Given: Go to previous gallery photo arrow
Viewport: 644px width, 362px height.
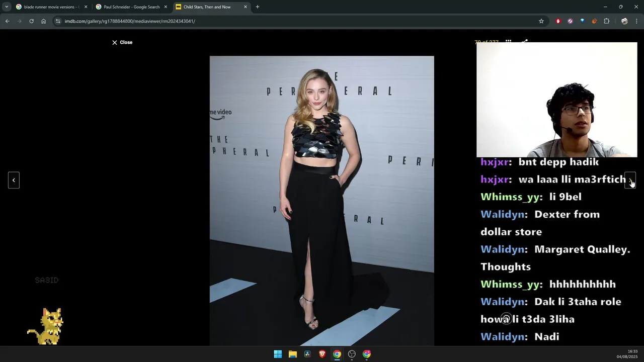Looking at the screenshot, I should pos(14,180).
